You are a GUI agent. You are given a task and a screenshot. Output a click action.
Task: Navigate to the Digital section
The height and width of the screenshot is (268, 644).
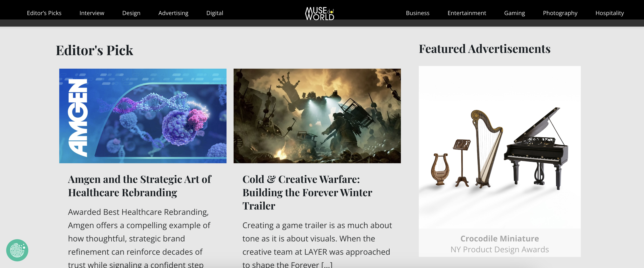(x=215, y=13)
